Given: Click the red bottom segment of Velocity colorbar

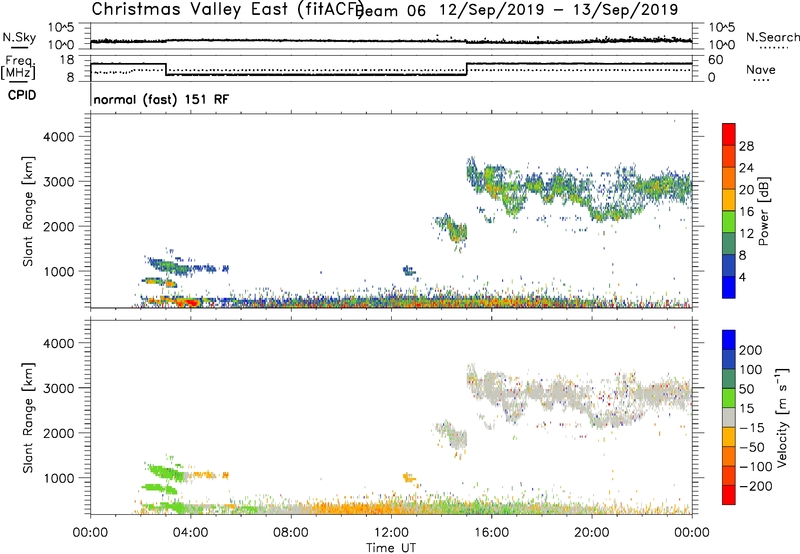Looking at the screenshot, I should [x=729, y=495].
